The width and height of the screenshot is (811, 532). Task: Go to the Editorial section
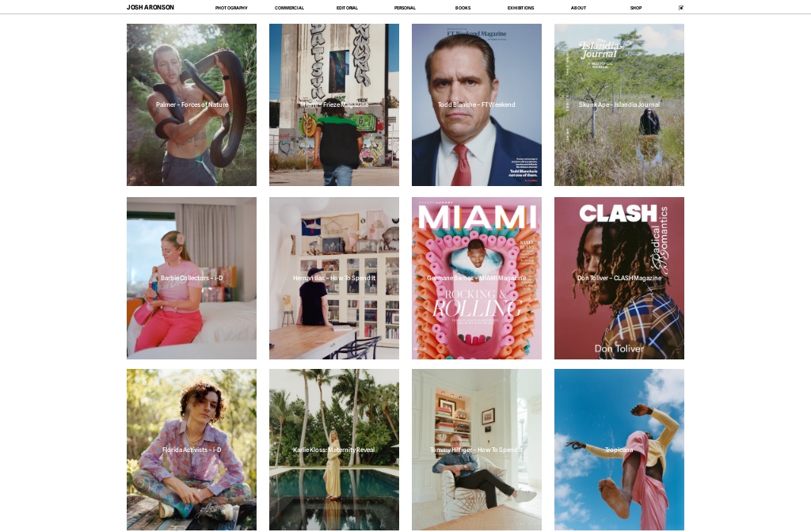[x=347, y=8]
